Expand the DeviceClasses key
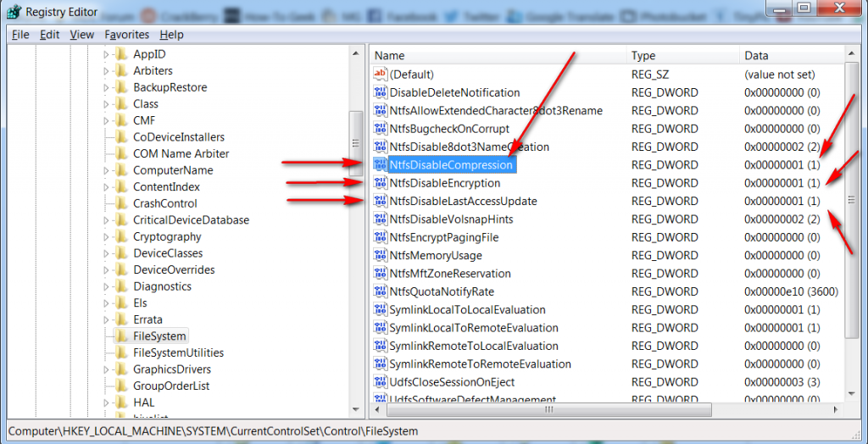The image size is (868, 444). (107, 253)
